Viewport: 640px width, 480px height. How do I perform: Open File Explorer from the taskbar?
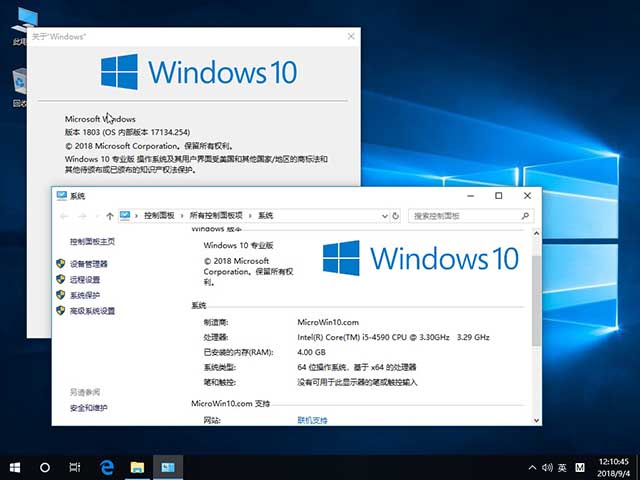[x=137, y=467]
